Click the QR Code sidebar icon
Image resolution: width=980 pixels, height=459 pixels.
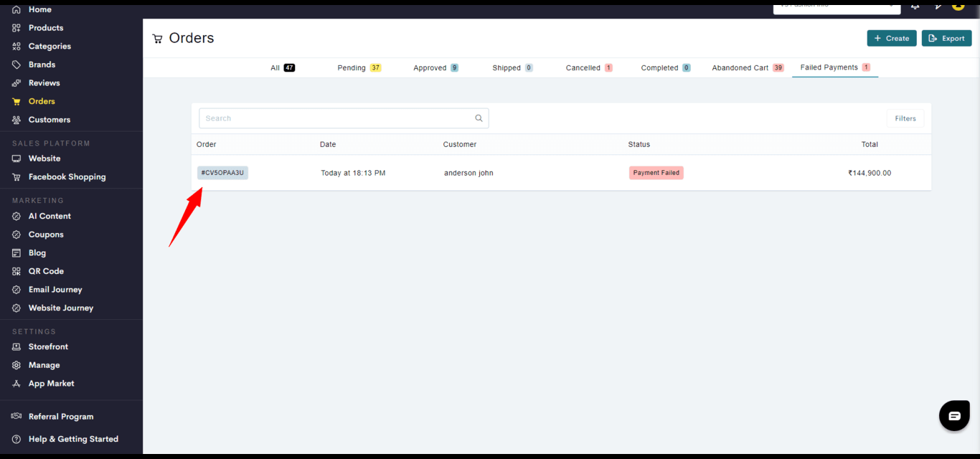point(17,271)
